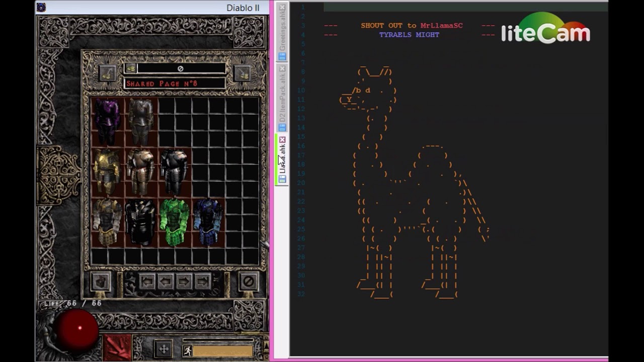Open the red left-skill attack icon
This screenshot has width=644, height=362.
(x=118, y=347)
